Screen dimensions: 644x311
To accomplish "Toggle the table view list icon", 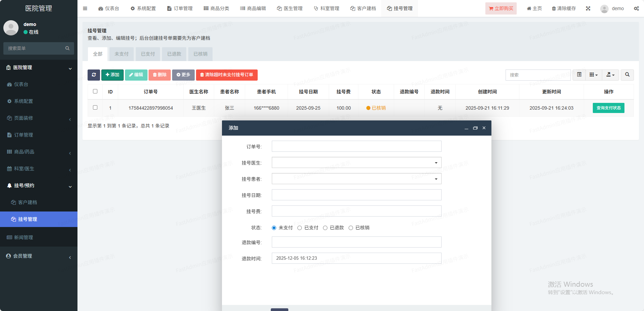I will point(579,75).
